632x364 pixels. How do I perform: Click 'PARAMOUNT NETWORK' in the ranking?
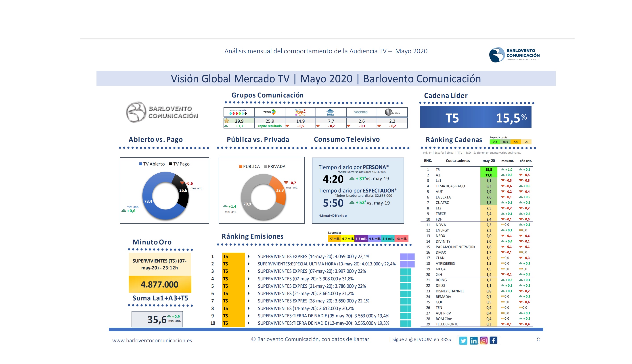click(455, 247)
